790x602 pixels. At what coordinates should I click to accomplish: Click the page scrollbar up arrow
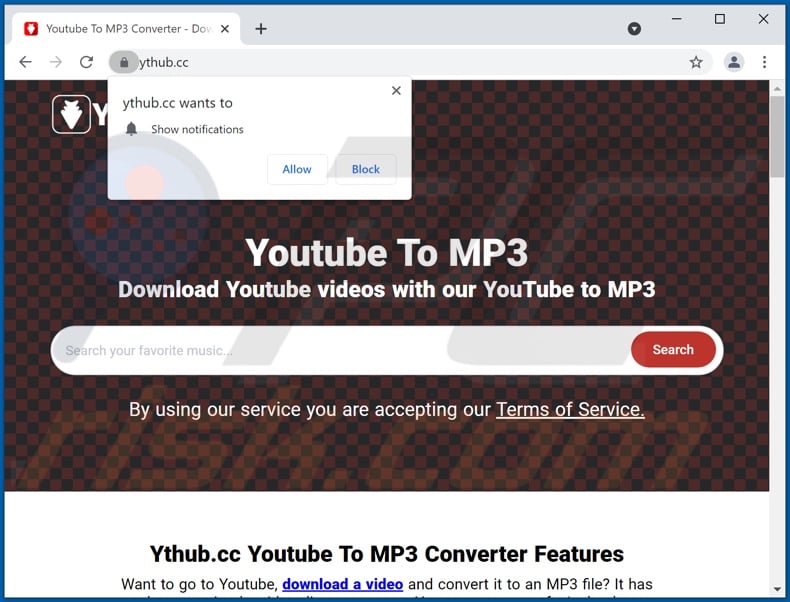[777, 89]
